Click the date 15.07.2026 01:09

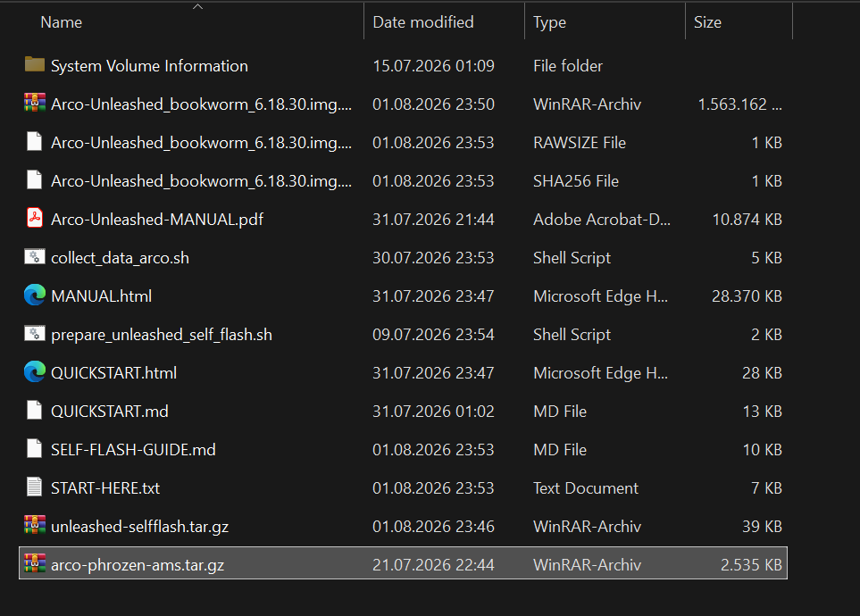[x=433, y=66]
